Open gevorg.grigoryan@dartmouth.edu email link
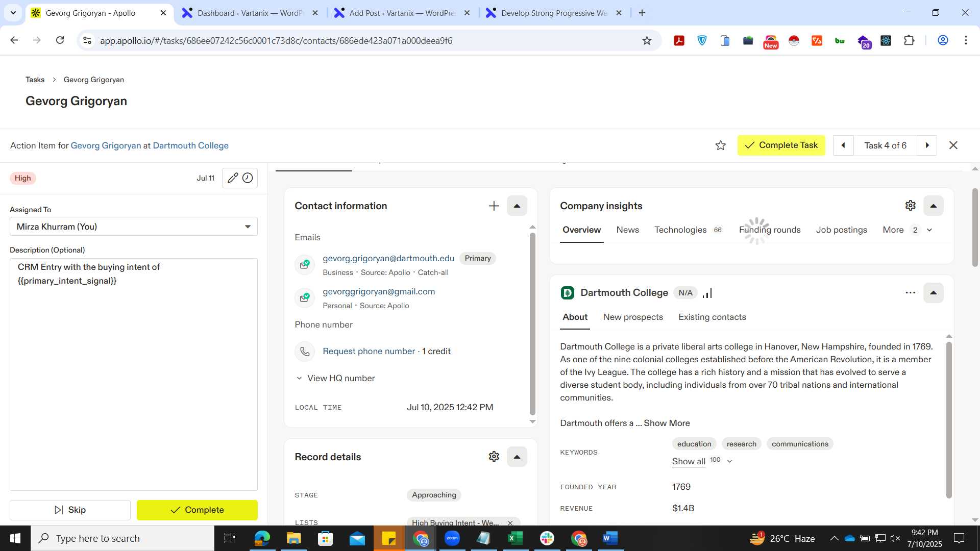Image resolution: width=980 pixels, height=551 pixels. 388,259
